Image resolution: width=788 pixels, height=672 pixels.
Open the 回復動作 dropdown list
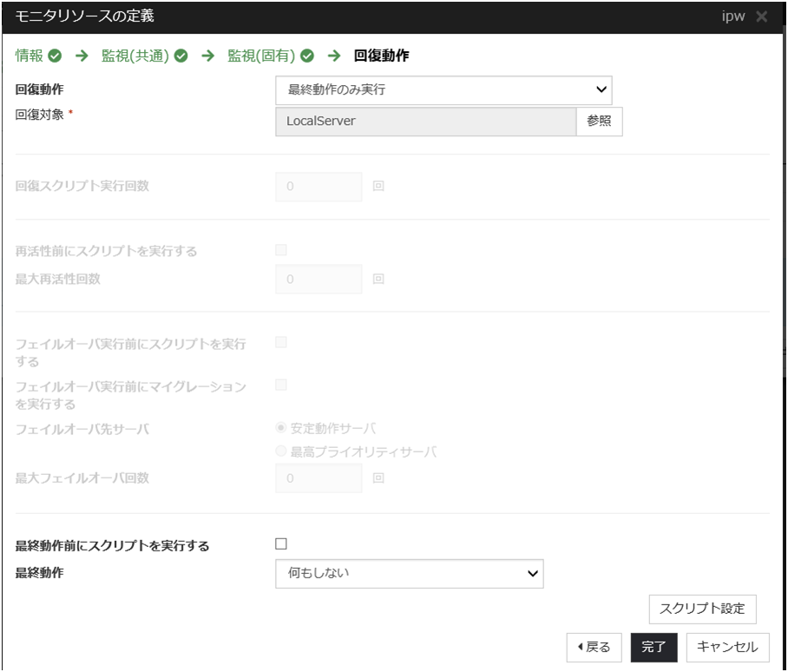pyautogui.click(x=443, y=89)
